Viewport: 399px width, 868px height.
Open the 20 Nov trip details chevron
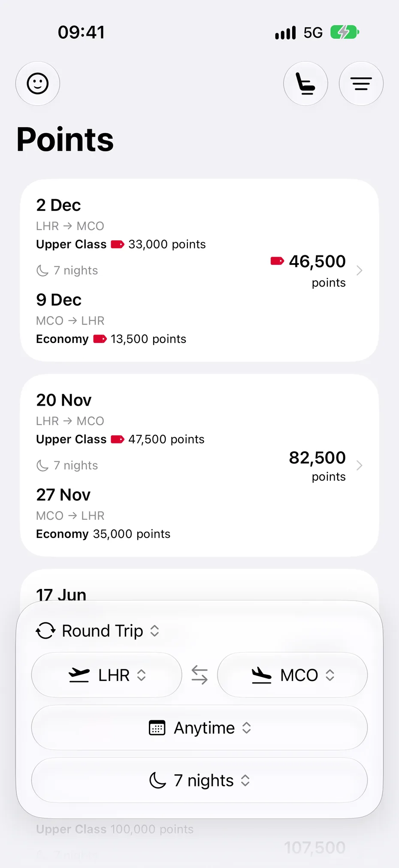pyautogui.click(x=360, y=465)
